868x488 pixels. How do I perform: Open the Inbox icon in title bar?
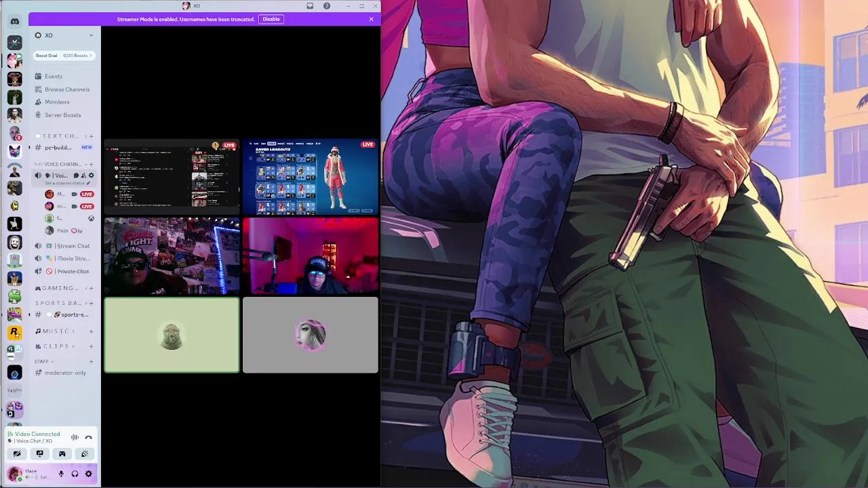tap(310, 6)
